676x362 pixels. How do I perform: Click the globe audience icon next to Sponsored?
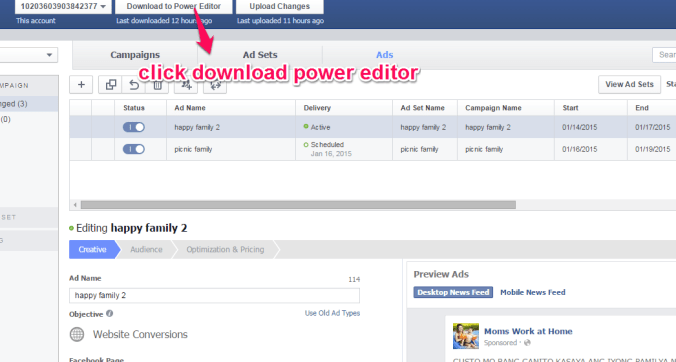tap(527, 343)
